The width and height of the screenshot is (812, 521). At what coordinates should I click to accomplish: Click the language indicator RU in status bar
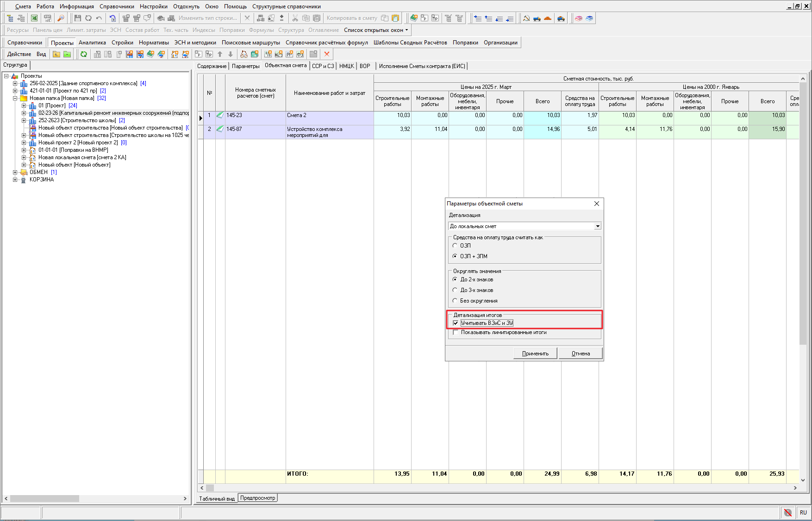tap(803, 512)
